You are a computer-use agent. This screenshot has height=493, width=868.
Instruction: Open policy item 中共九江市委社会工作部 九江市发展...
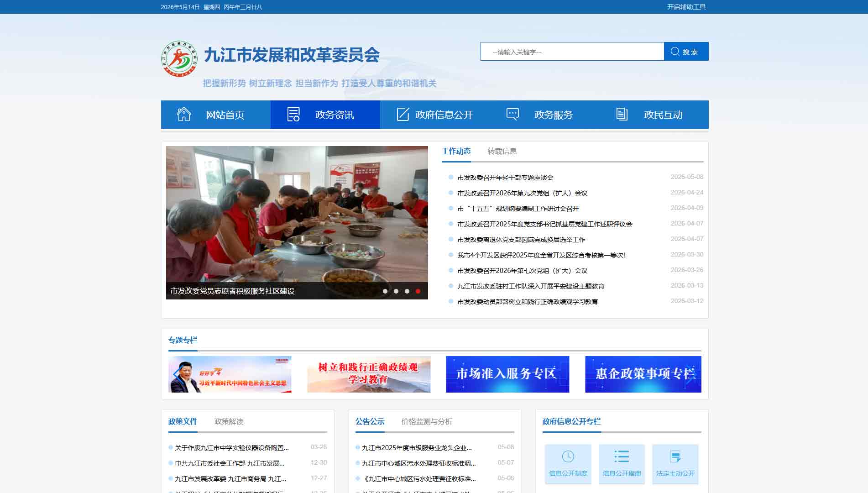tap(230, 463)
